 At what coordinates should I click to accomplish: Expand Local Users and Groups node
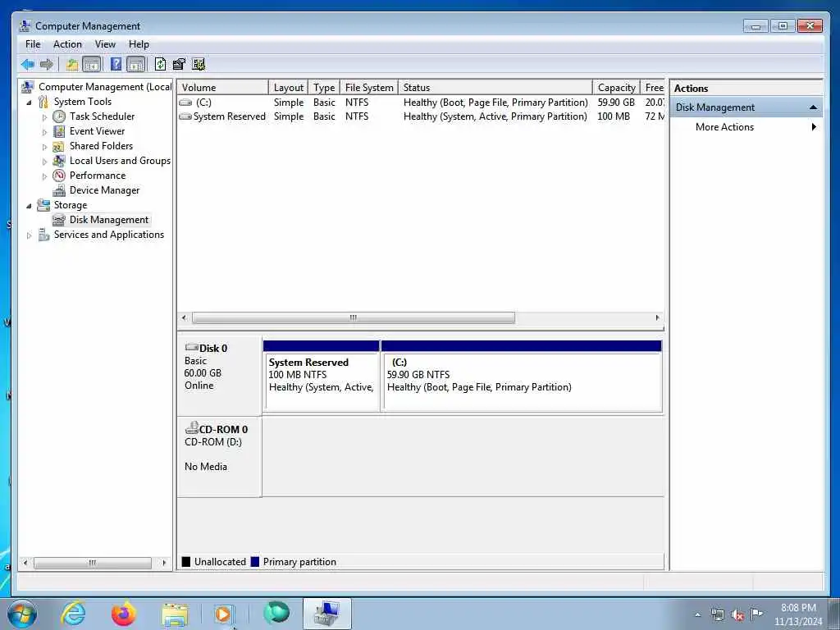pos(44,162)
